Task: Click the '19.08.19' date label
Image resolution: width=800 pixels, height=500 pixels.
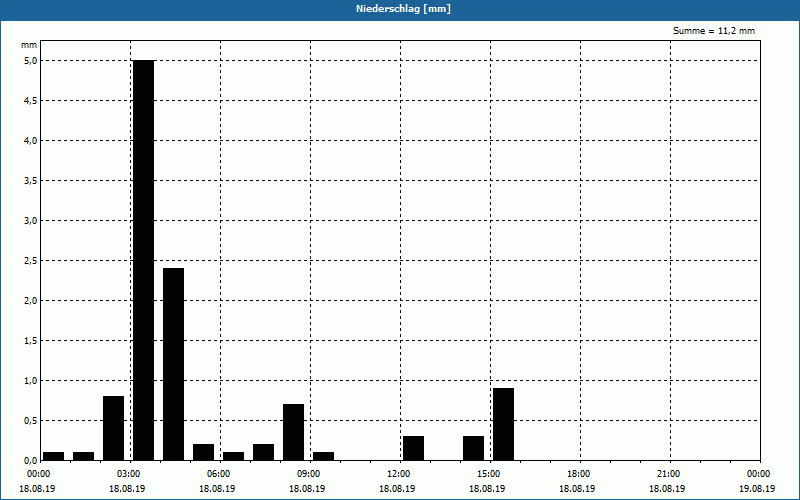Action: click(x=757, y=488)
